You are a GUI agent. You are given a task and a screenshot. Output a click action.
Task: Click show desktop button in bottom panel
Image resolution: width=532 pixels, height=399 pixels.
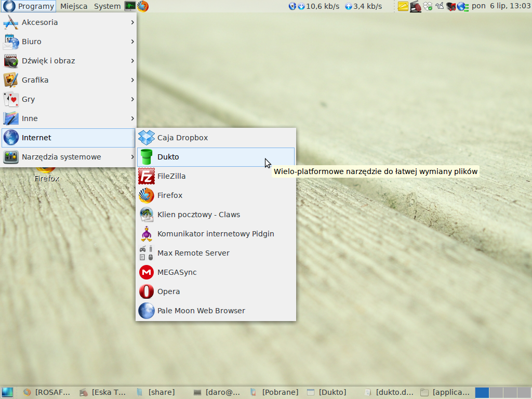click(x=7, y=392)
